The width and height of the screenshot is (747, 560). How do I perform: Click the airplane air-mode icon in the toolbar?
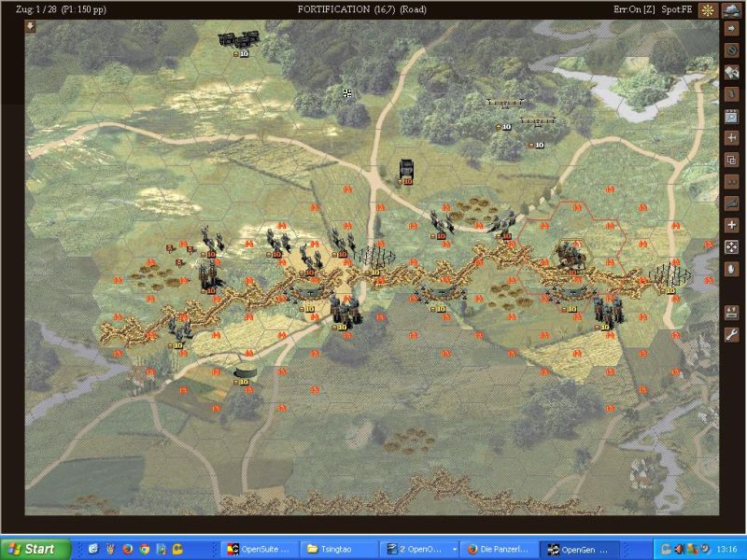pos(731,138)
